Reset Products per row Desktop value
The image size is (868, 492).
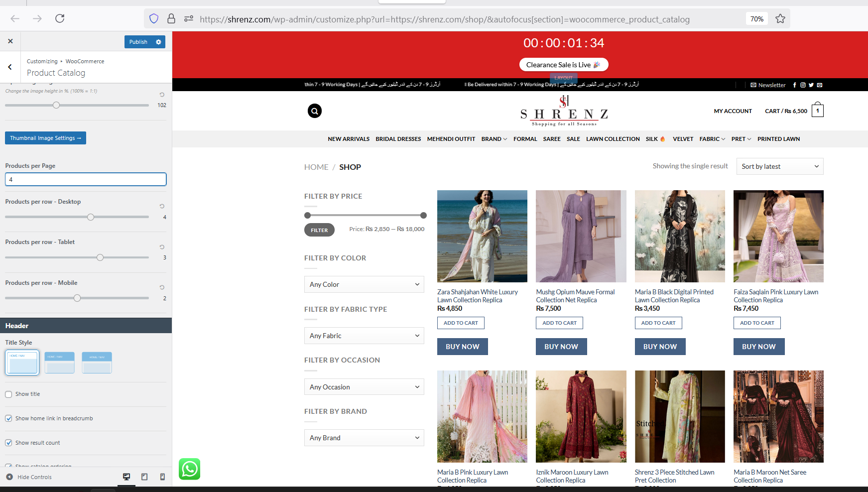pos(162,206)
